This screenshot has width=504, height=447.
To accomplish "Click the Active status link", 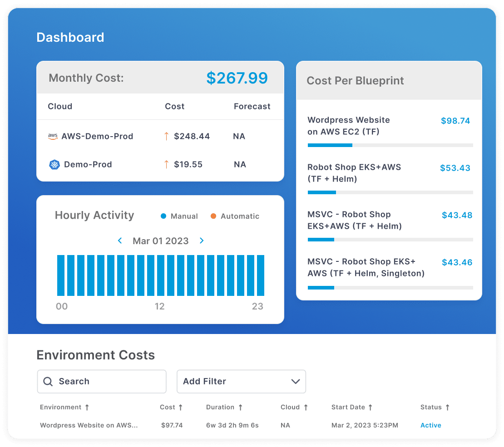I will (430, 425).
